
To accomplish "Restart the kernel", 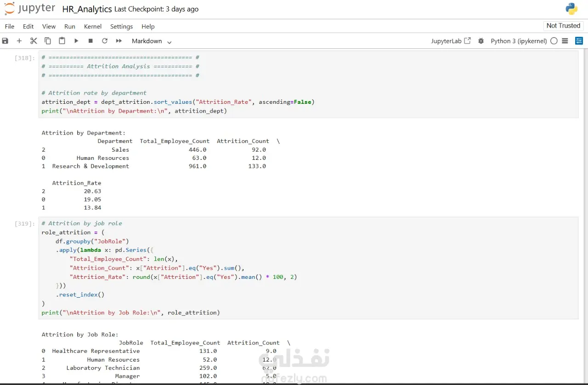I will coord(105,41).
